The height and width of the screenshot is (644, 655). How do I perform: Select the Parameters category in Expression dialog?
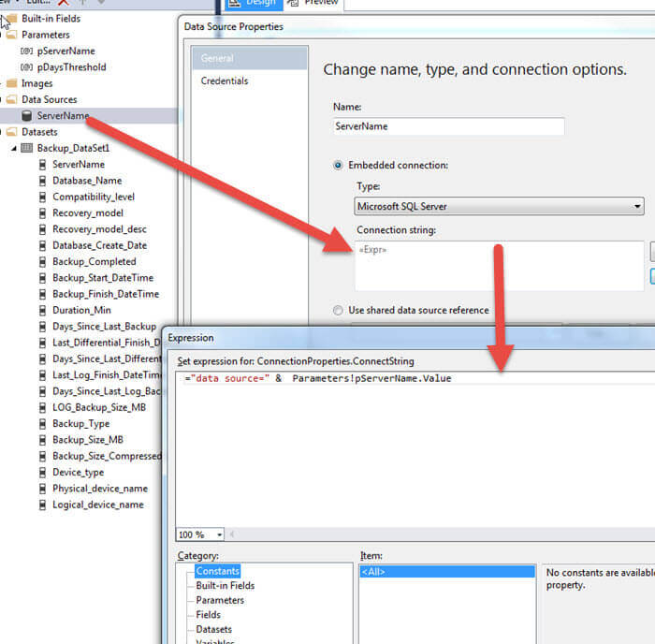(220, 600)
